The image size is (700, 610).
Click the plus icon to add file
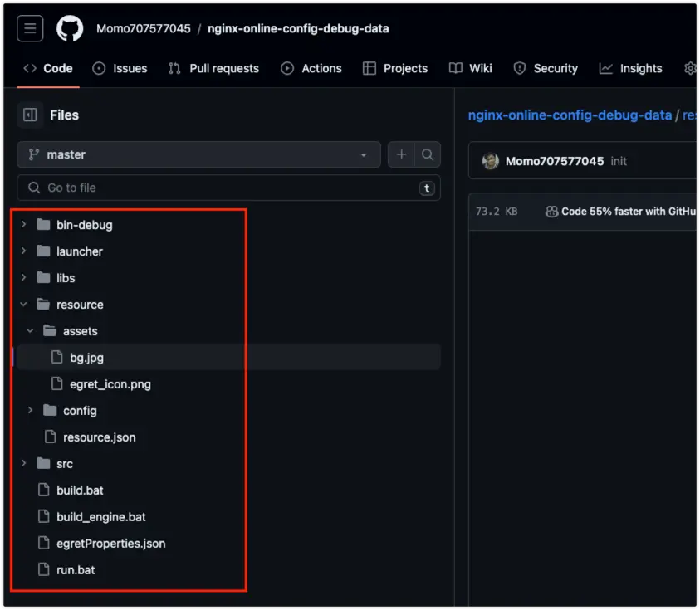tap(401, 154)
